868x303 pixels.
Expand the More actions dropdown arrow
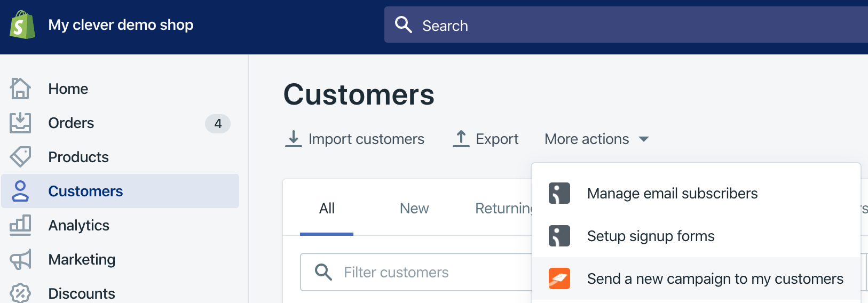(x=644, y=139)
